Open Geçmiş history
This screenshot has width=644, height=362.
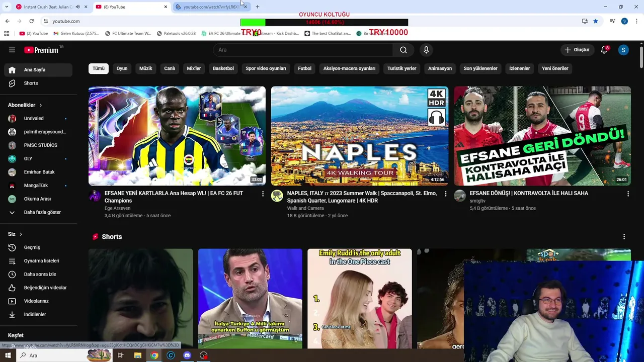[38, 247]
